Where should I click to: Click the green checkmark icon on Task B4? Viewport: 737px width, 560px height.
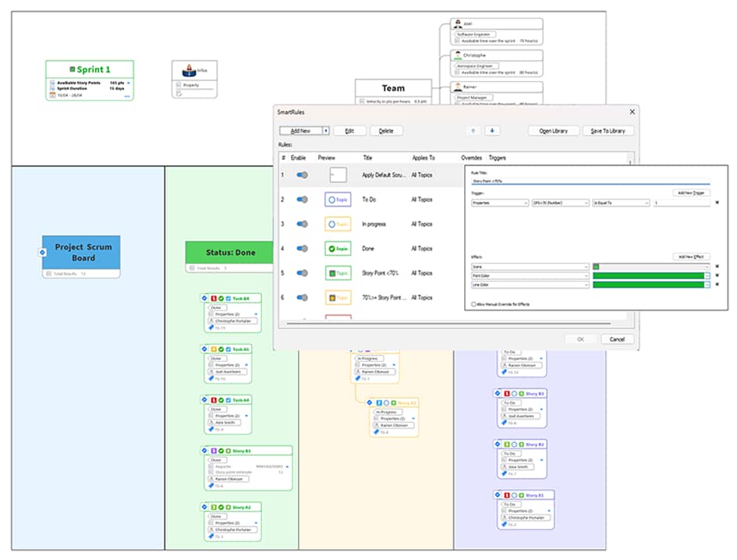tap(221, 299)
